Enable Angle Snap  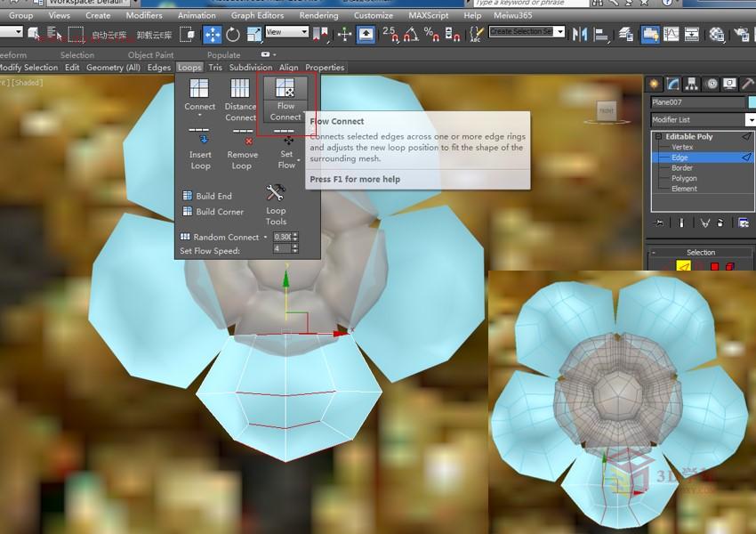[409, 35]
